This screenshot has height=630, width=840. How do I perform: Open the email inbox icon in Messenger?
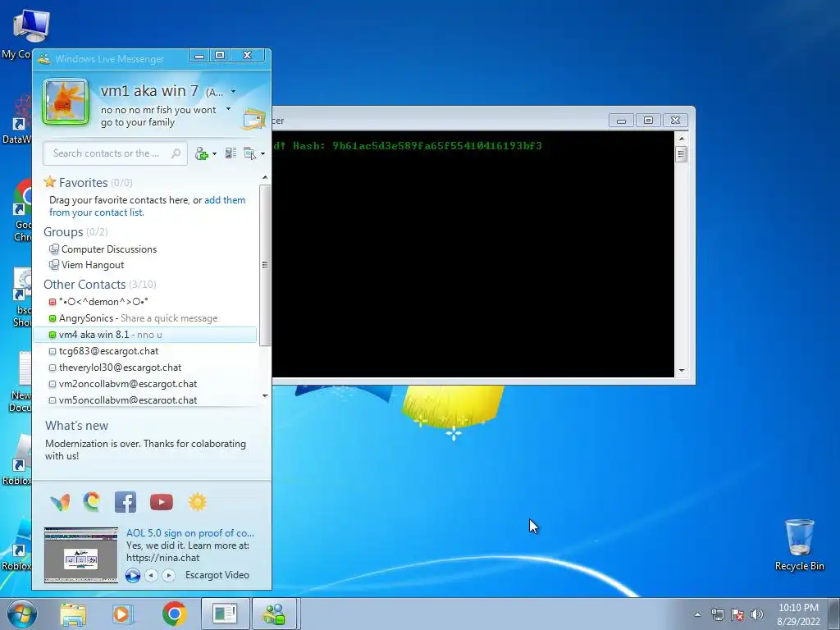[x=254, y=118]
